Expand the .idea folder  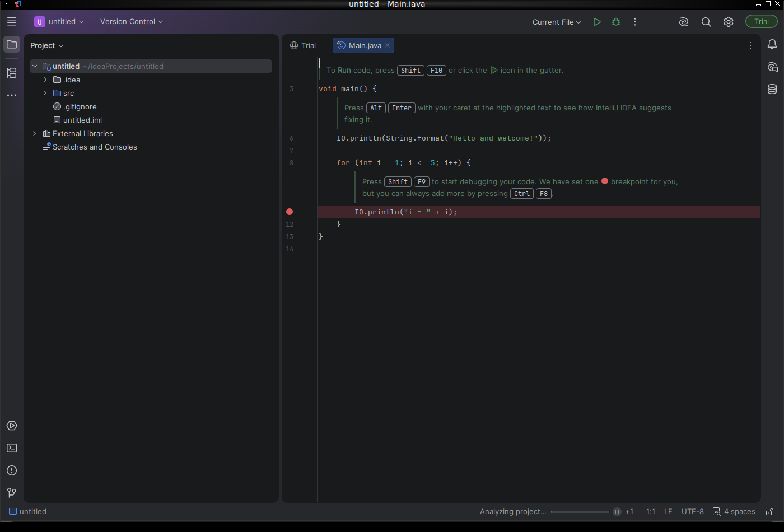point(45,80)
